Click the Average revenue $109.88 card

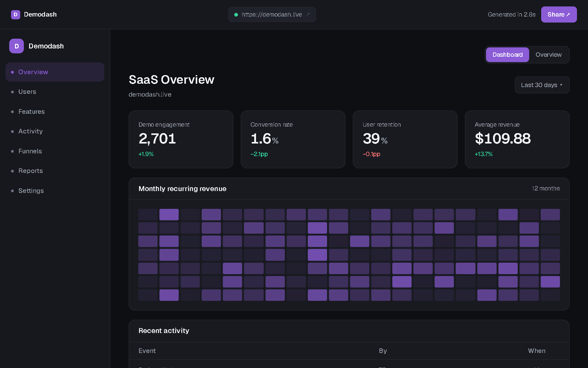point(517,139)
